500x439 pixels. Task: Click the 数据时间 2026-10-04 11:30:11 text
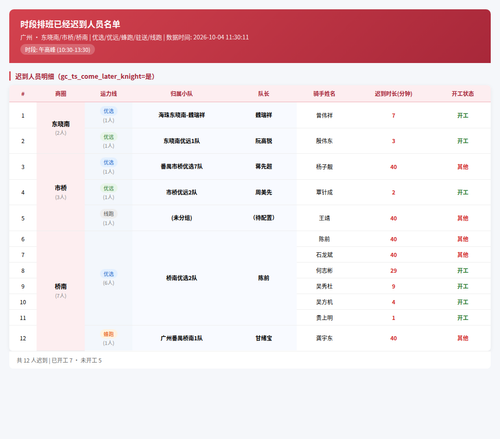[x=207, y=37]
